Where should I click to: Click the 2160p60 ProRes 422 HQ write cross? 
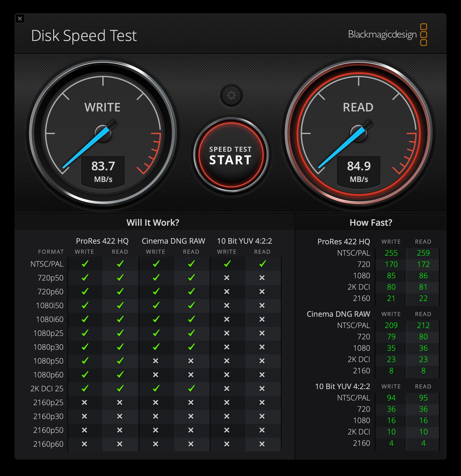[x=84, y=444]
